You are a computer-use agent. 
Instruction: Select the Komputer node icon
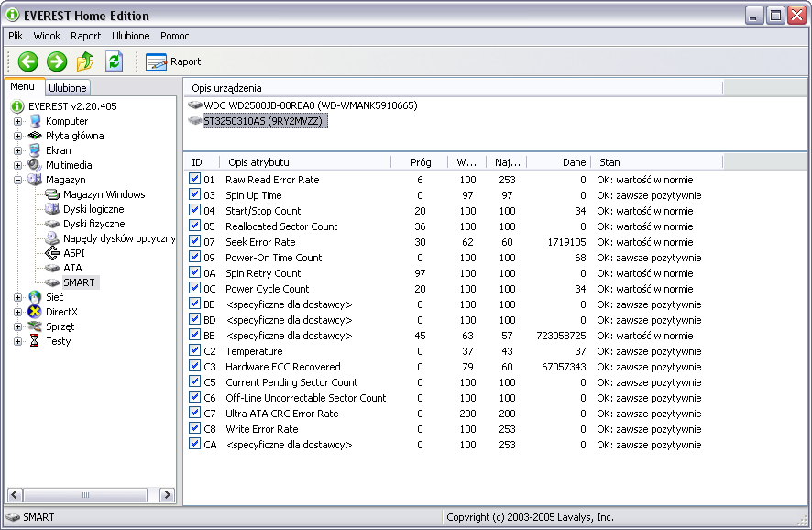pos(35,121)
